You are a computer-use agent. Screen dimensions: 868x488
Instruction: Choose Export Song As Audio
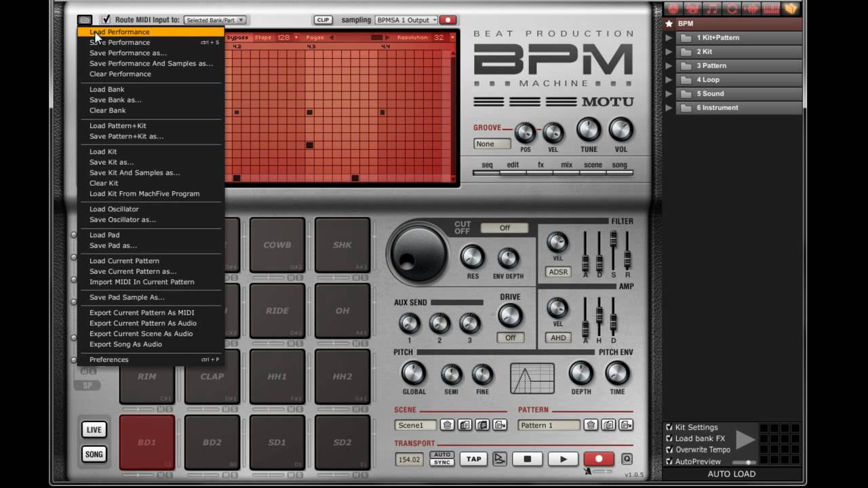tap(151, 344)
